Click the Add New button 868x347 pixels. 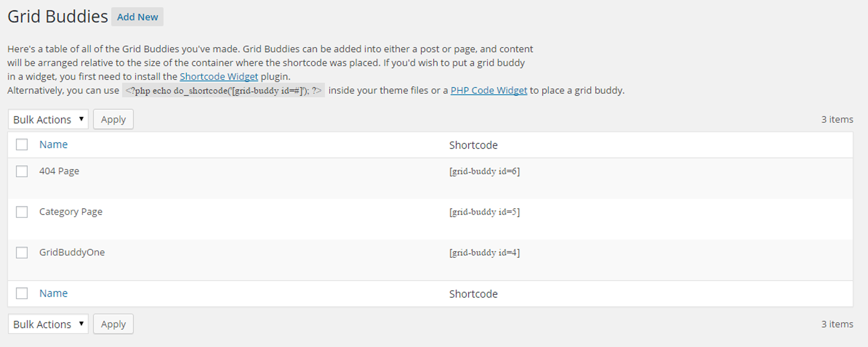137,17
